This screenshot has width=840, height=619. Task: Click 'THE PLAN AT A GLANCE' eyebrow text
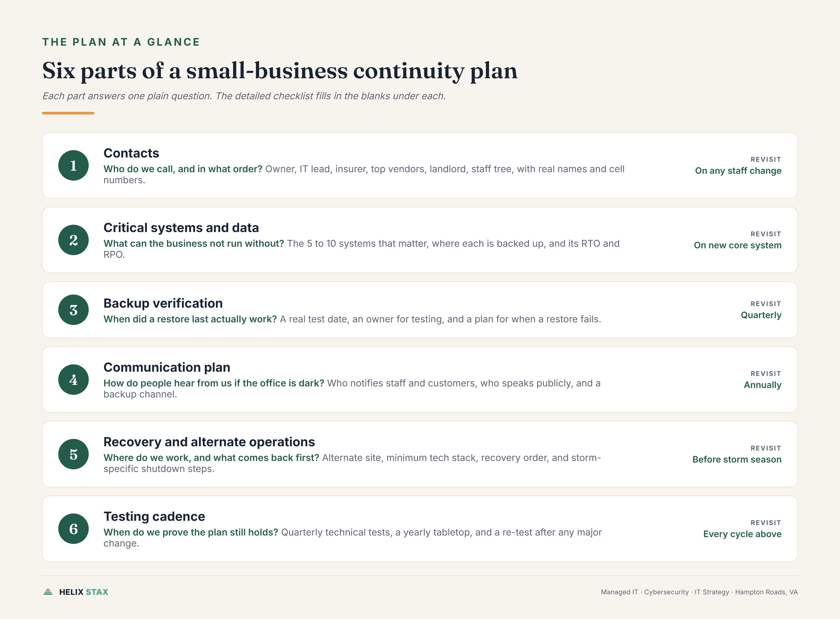(x=121, y=42)
